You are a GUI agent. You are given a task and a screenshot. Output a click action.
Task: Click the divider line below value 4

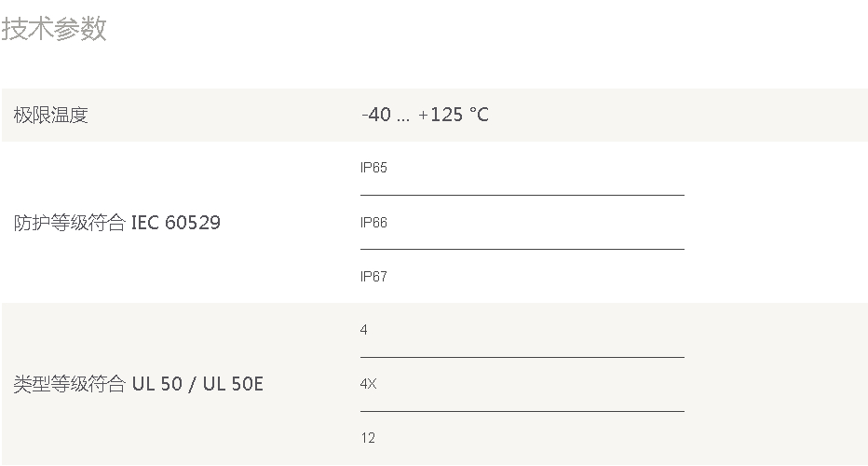point(522,357)
